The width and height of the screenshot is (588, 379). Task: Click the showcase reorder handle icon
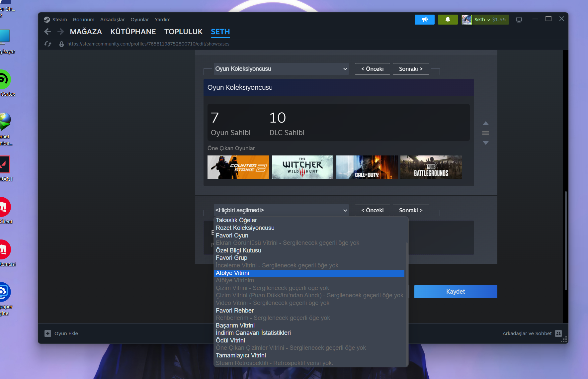486,133
